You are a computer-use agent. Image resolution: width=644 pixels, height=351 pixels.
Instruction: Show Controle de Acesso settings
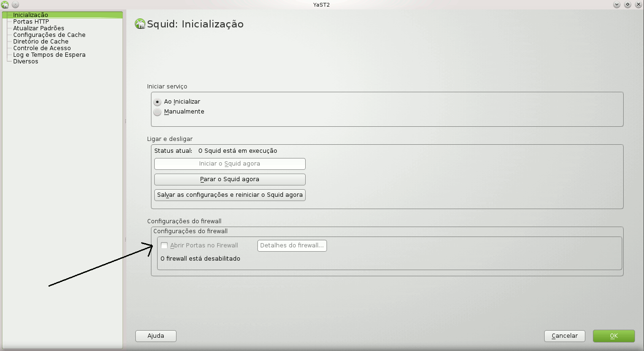click(42, 48)
